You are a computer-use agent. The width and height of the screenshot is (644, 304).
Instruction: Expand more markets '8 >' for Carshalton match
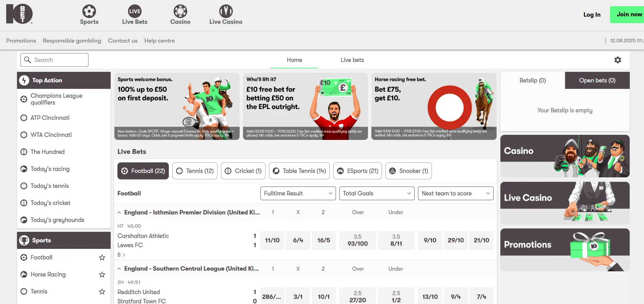point(121,255)
